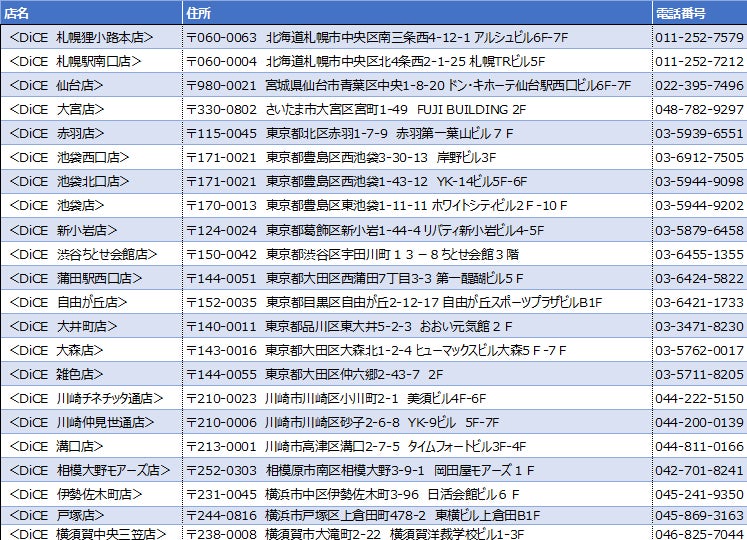Click the store name <DiCE 渋谷ちとせ会館店>
Image resolution: width=747 pixels, height=540 pixels.
tap(83, 255)
